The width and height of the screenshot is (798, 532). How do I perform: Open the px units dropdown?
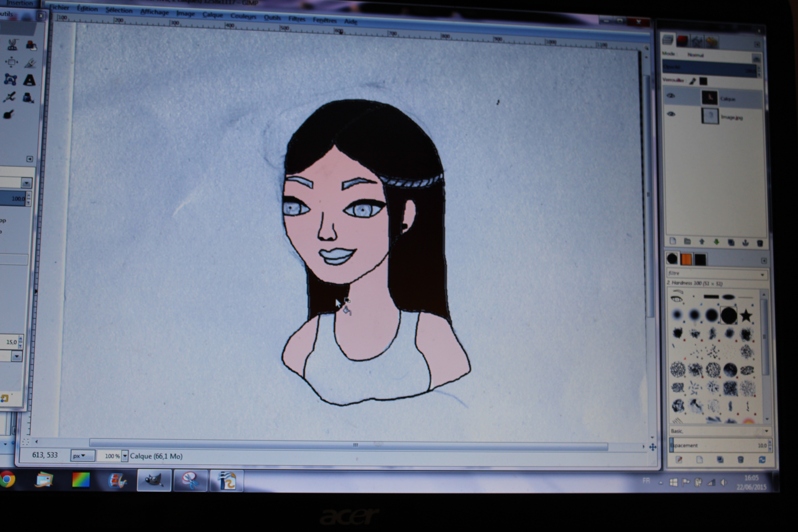tap(83, 456)
